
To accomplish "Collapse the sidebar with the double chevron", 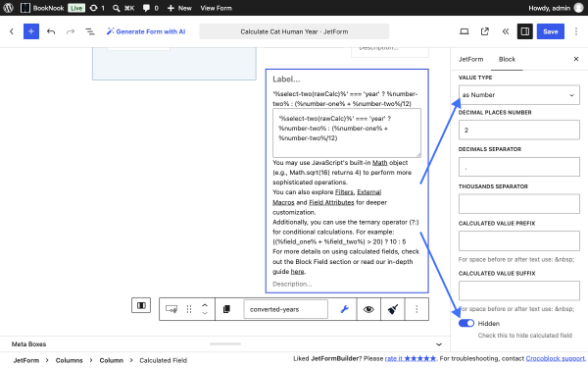I will [x=506, y=31].
